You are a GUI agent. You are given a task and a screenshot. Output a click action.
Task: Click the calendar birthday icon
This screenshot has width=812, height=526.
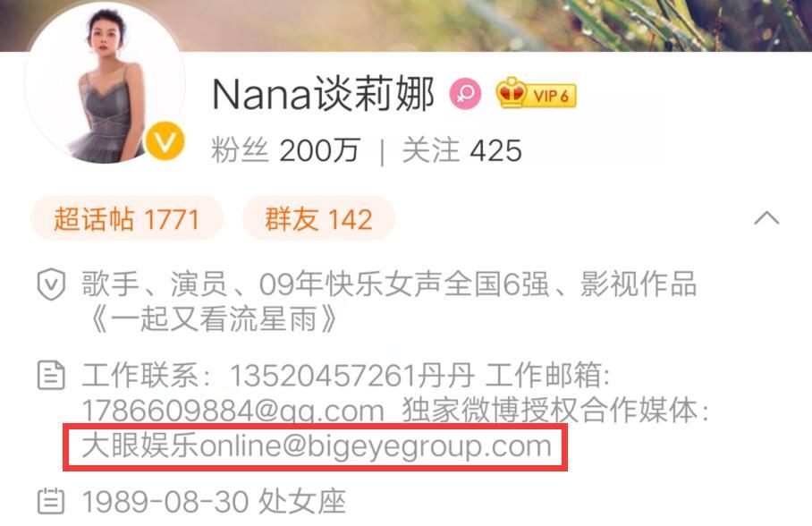coord(51,502)
